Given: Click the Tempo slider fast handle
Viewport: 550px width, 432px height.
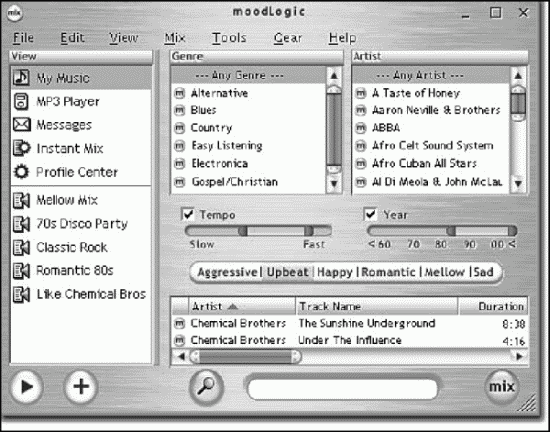Looking at the screenshot, I should pos(309,231).
